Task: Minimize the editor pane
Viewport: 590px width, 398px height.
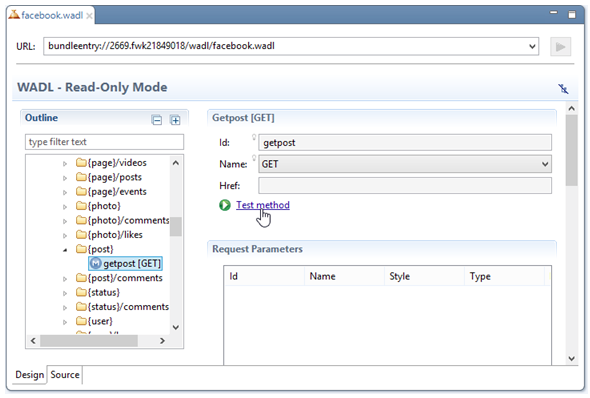Action: [554, 13]
